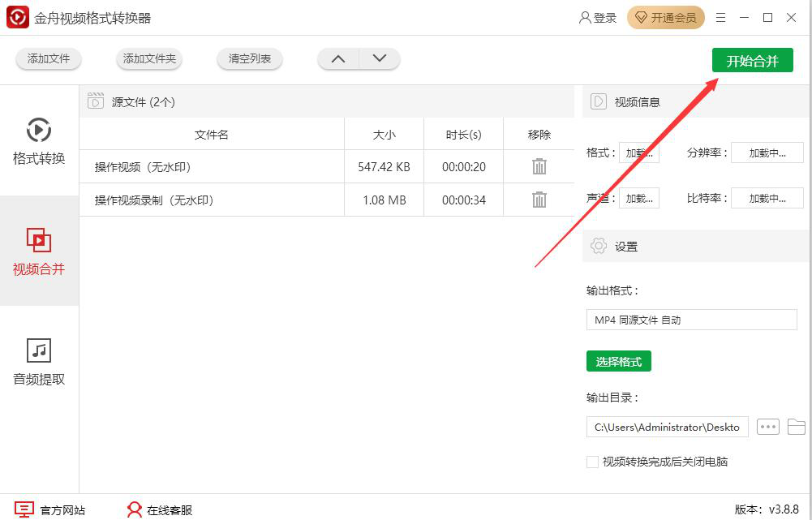This screenshot has height=520, width=812.
Task: Open 在线客服 online support
Action: click(x=160, y=510)
